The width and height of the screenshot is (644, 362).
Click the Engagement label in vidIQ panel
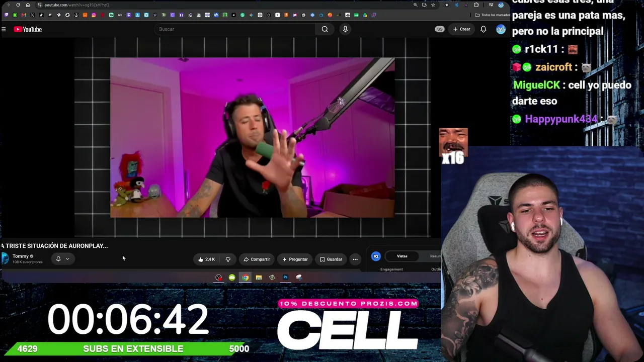(391, 269)
